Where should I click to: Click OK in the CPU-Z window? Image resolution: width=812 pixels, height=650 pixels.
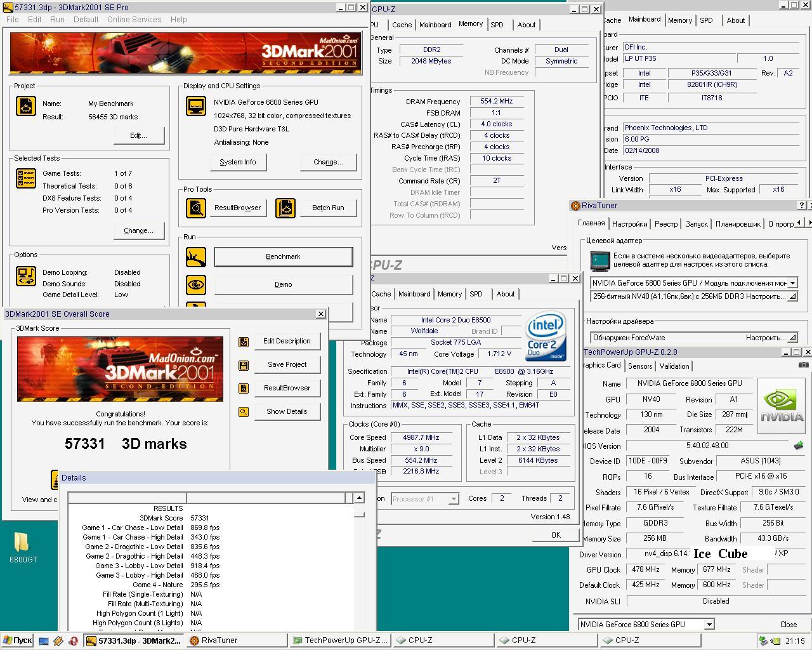556,534
